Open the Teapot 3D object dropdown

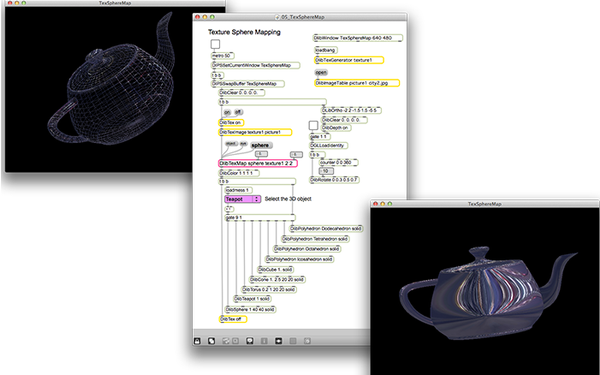click(x=243, y=199)
